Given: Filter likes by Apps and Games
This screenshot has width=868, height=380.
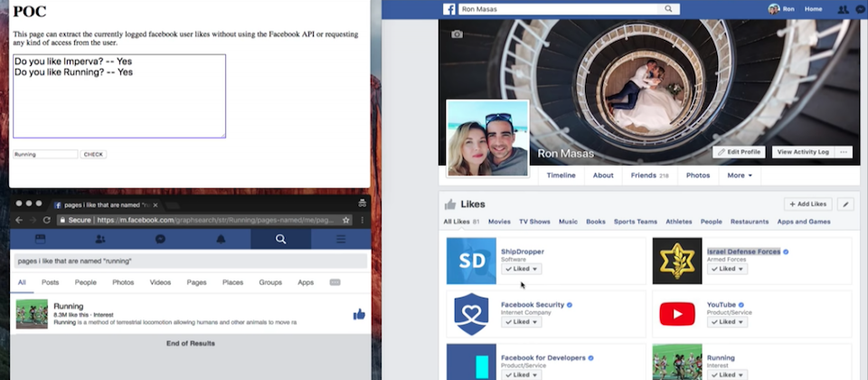Looking at the screenshot, I should point(804,222).
